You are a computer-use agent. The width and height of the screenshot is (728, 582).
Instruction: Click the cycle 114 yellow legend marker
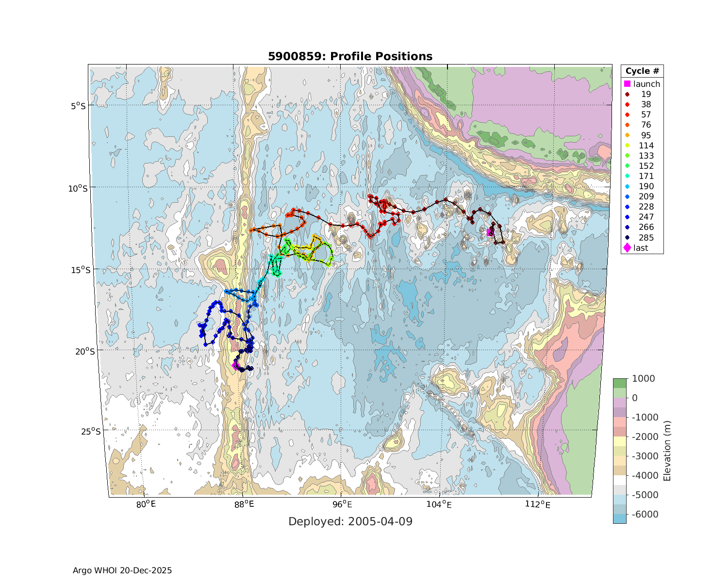(x=627, y=145)
